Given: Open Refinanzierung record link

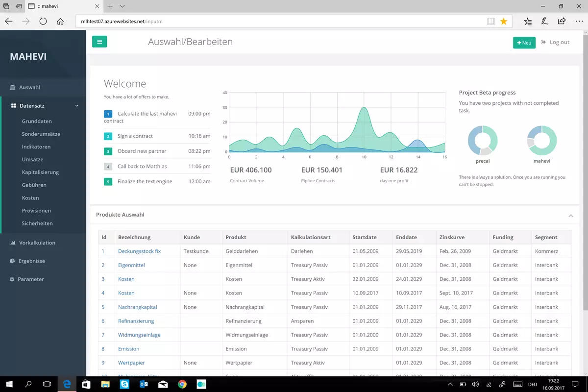Looking at the screenshot, I should [136, 321].
